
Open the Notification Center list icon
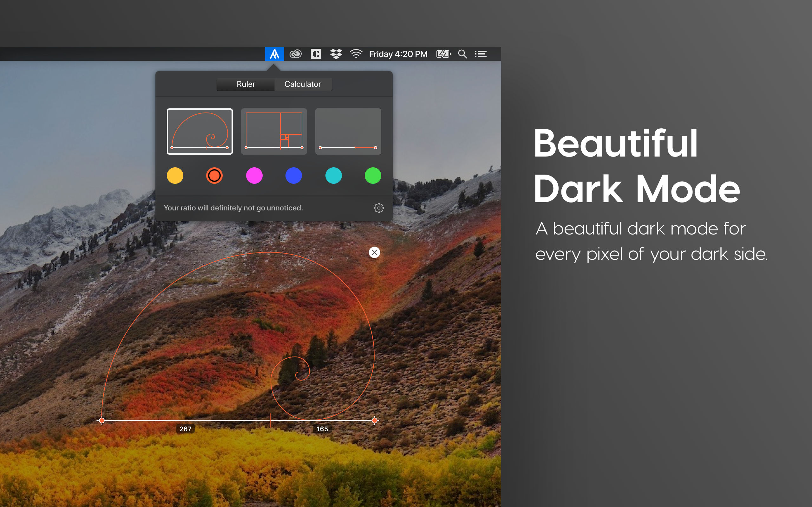[481, 54]
